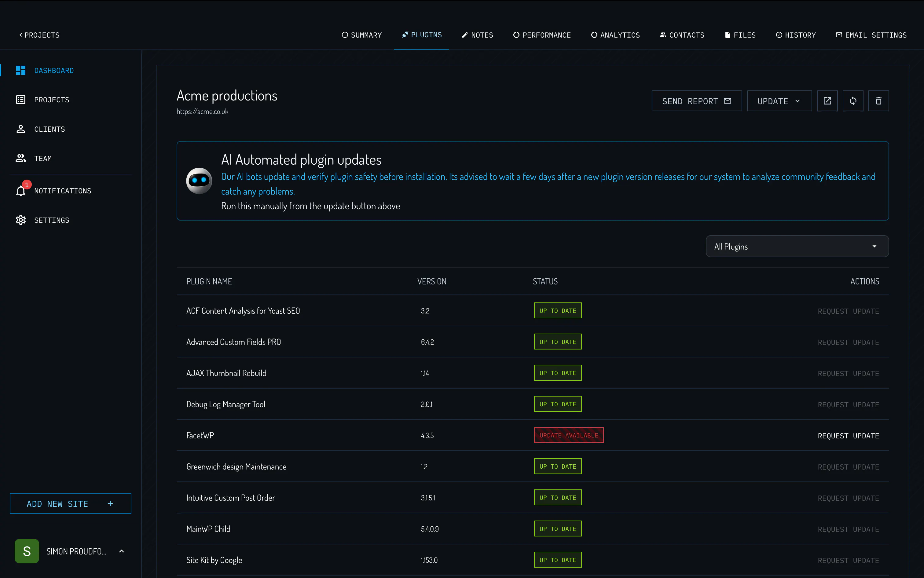Click the Projects list icon in sidebar
The width and height of the screenshot is (924, 578).
point(21,100)
